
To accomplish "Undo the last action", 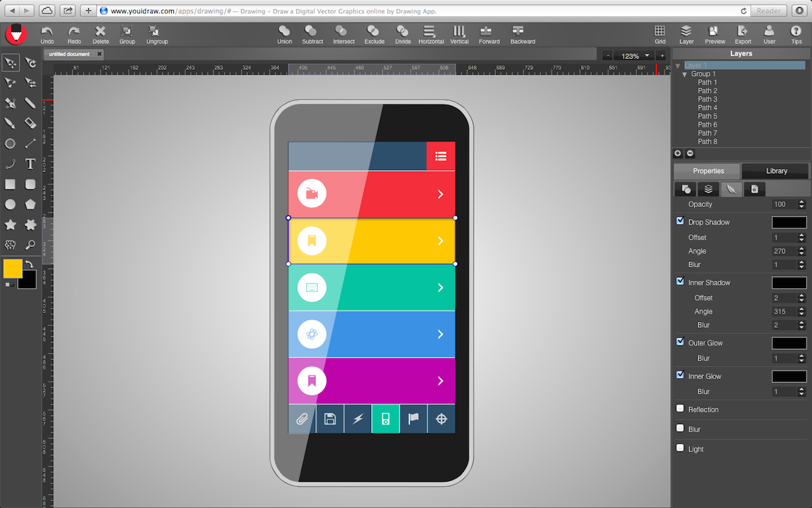I will [x=46, y=34].
